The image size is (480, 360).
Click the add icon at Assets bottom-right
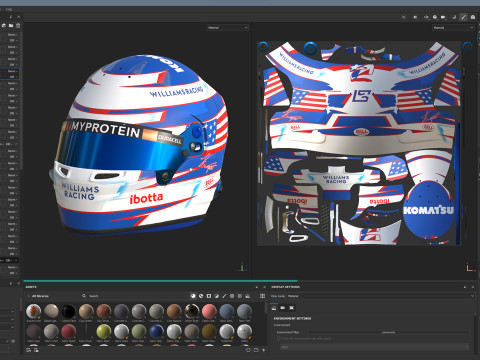pos(264,350)
